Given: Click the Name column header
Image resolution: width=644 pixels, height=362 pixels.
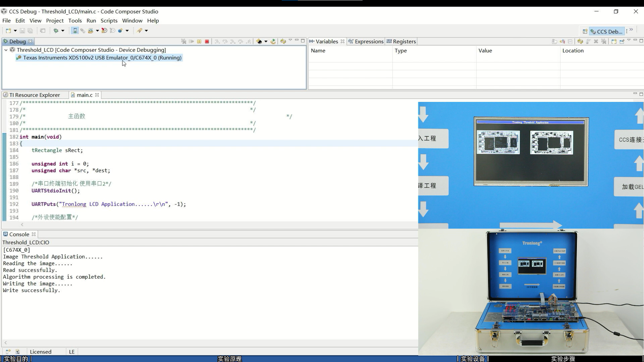Looking at the screenshot, I should pos(350,51).
